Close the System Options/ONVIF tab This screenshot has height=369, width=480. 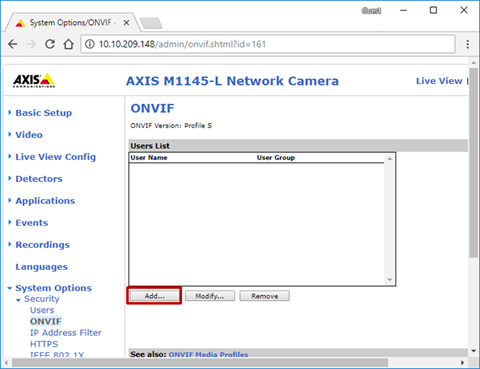click(x=126, y=23)
